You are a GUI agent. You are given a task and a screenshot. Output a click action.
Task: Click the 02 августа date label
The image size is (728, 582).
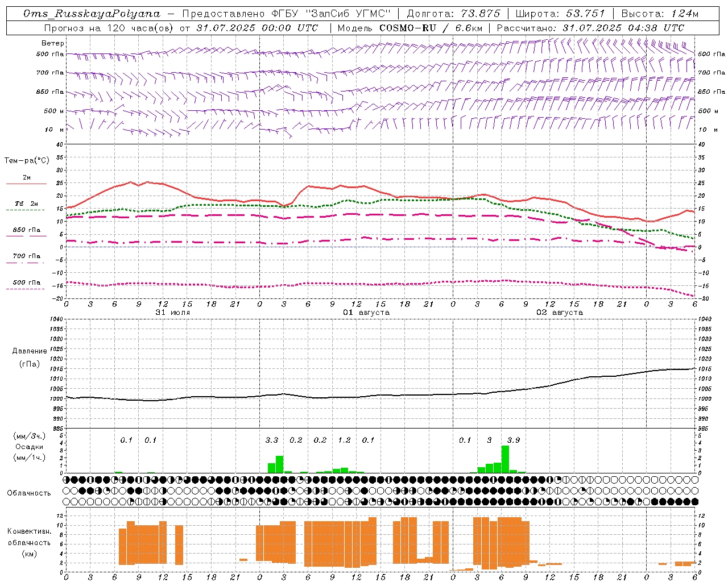pos(560,313)
